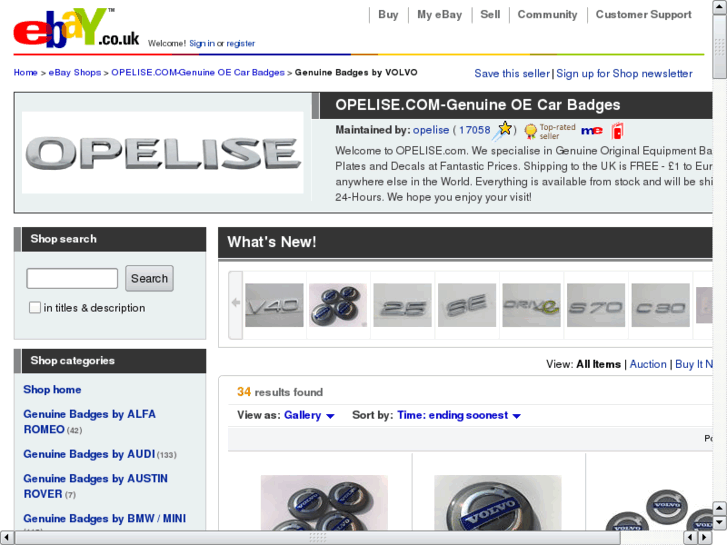
Task: Open OPELISE.COM-Genuine OE Car Badges breadcrumb
Action: [198, 72]
